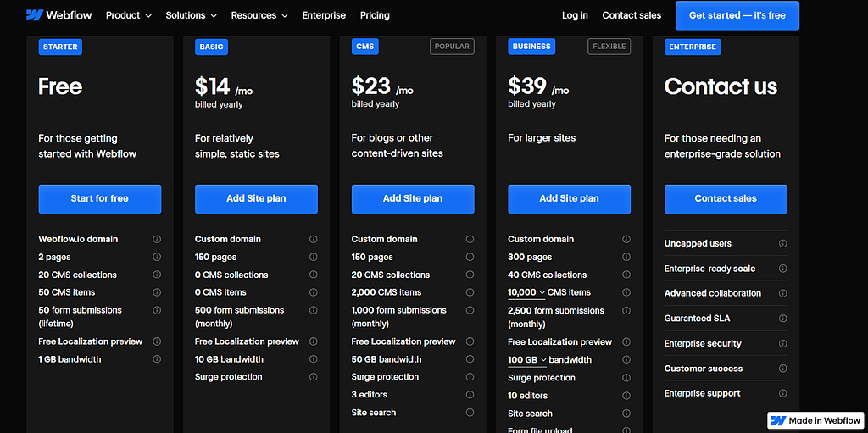The width and height of the screenshot is (868, 433).
Task: Show info for Customer success
Action: (782, 369)
